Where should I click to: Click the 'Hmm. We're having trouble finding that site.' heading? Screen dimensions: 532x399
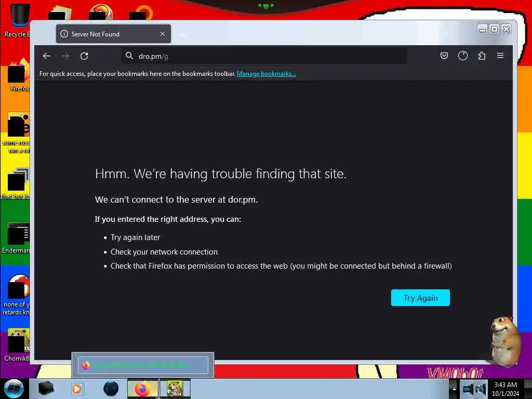[x=220, y=174]
